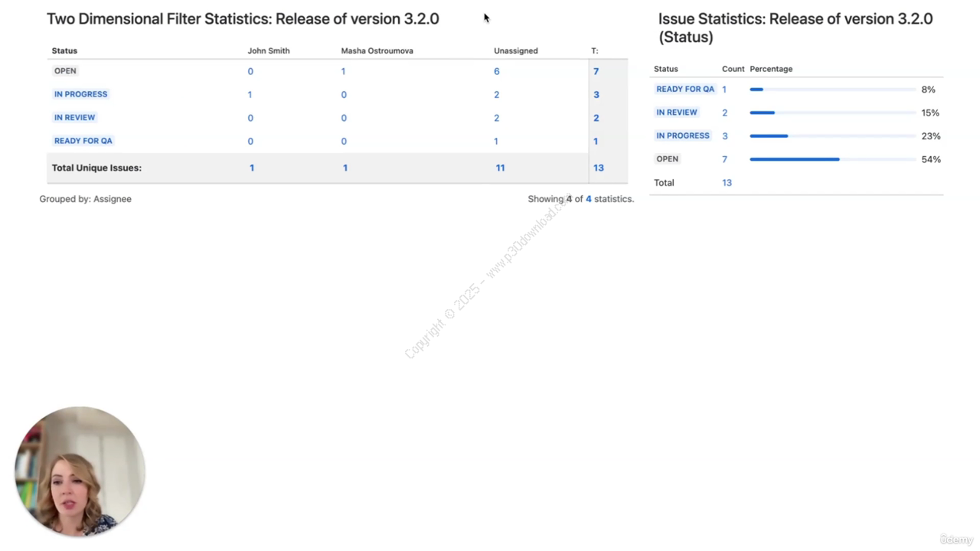Click count 1 for READY FOR QA in Issue Statistics

tap(724, 90)
